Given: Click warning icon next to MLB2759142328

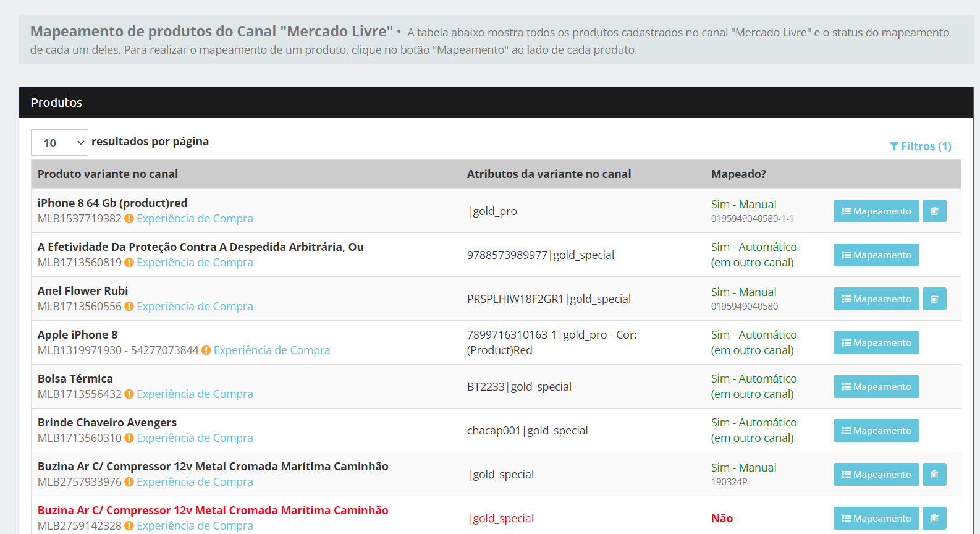Looking at the screenshot, I should tap(129, 526).
